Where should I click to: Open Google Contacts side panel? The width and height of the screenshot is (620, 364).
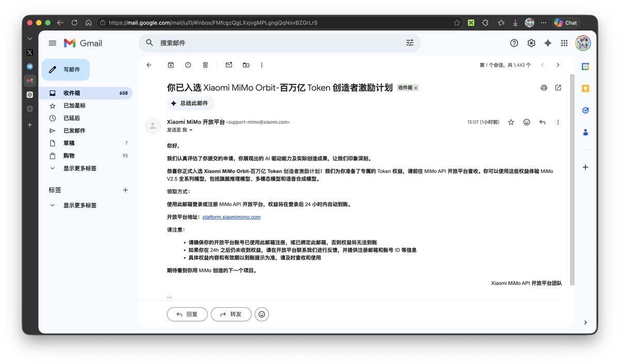click(x=585, y=132)
